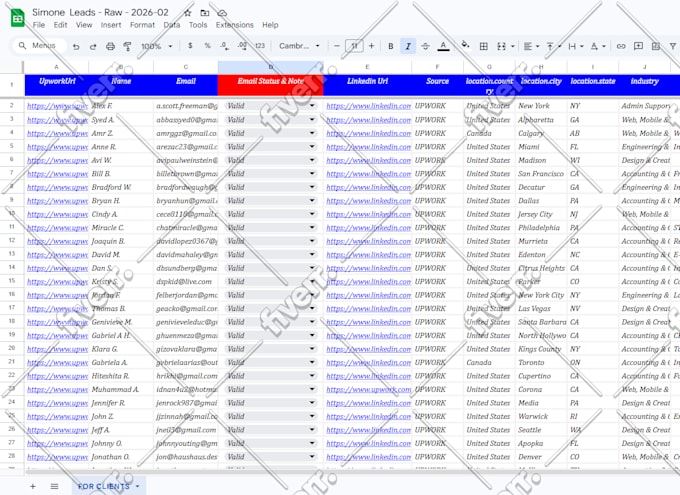Open FOR CLIENTS tab options arrow
Viewport: 680px width, 495px height.
[137, 486]
